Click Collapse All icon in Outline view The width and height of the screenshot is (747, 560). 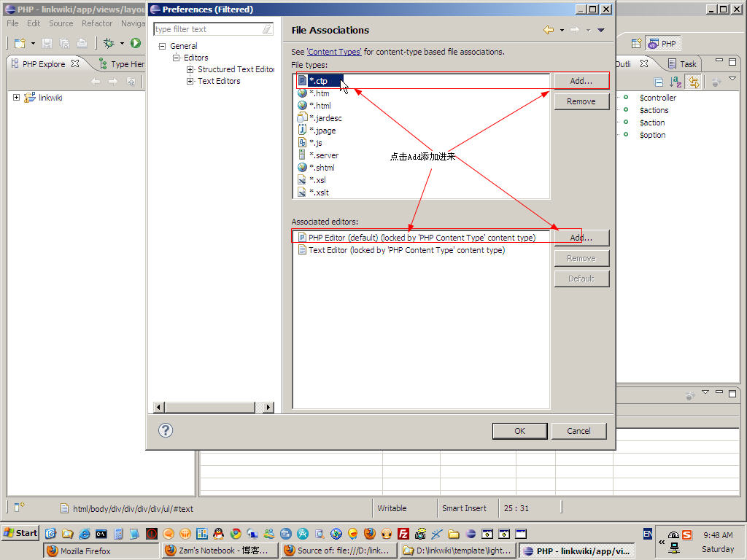click(659, 82)
